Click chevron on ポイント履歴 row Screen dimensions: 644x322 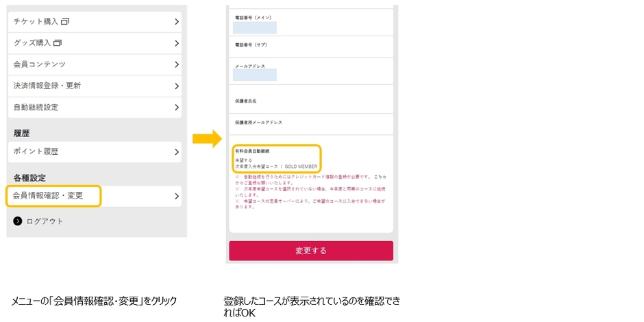click(x=177, y=151)
